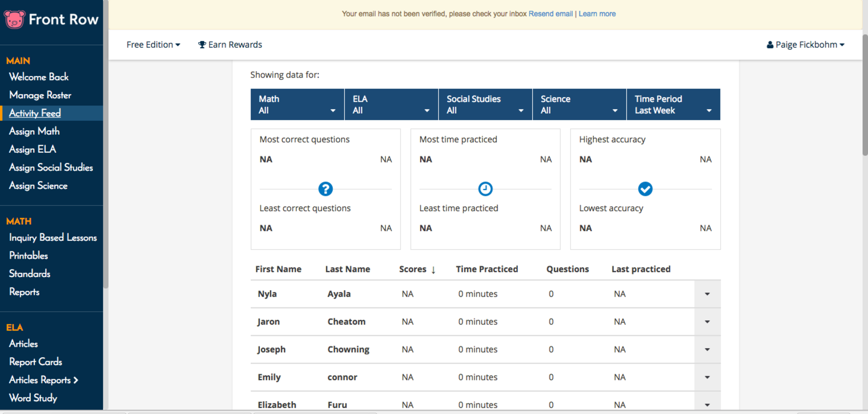The width and height of the screenshot is (868, 414).
Task: Click the blue checkmark accuracy icon
Action: click(645, 189)
